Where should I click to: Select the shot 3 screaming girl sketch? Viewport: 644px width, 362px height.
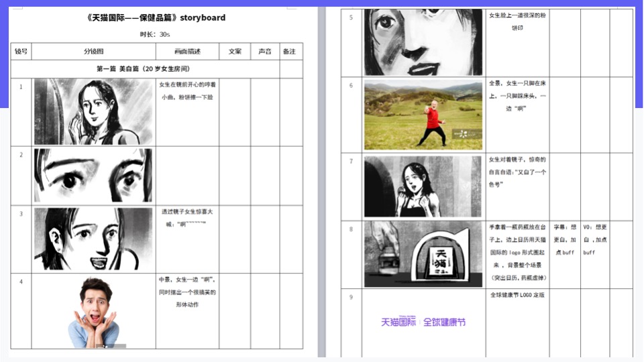[x=93, y=239]
